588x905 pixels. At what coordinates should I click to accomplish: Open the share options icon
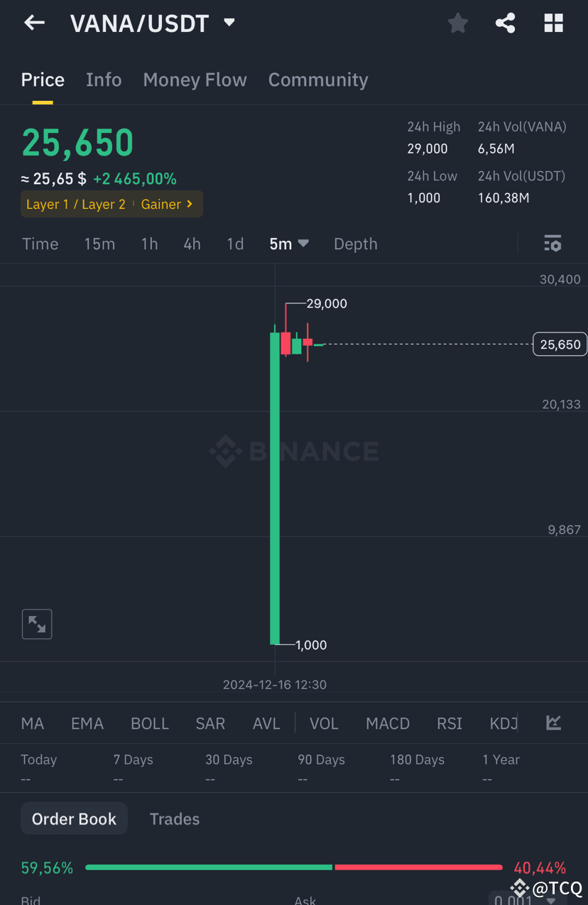tap(505, 23)
